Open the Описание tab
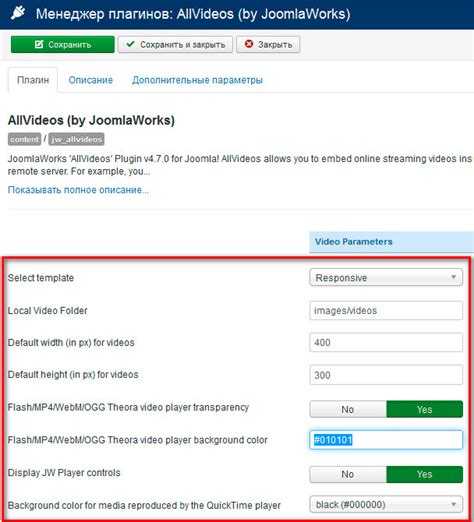Screen dimensions: 474x522 (91, 80)
